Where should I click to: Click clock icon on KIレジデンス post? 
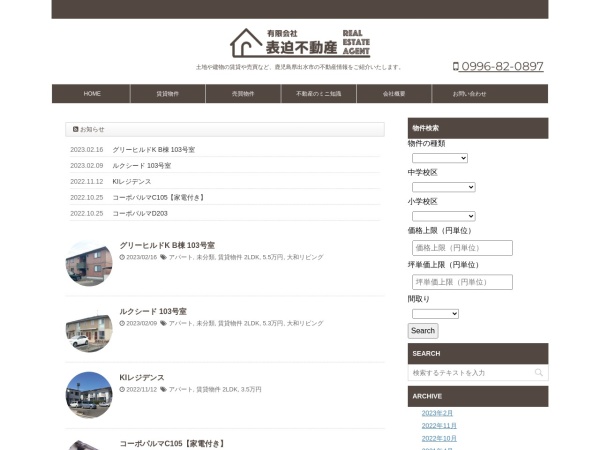[x=122, y=390]
